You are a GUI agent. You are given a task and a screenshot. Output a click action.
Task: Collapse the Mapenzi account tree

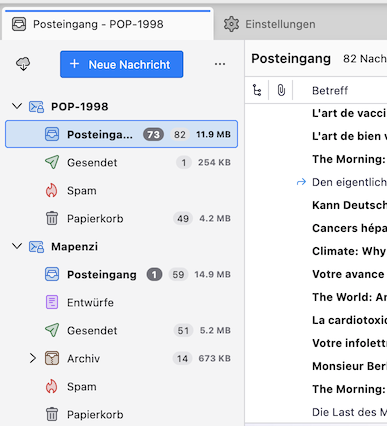17,246
